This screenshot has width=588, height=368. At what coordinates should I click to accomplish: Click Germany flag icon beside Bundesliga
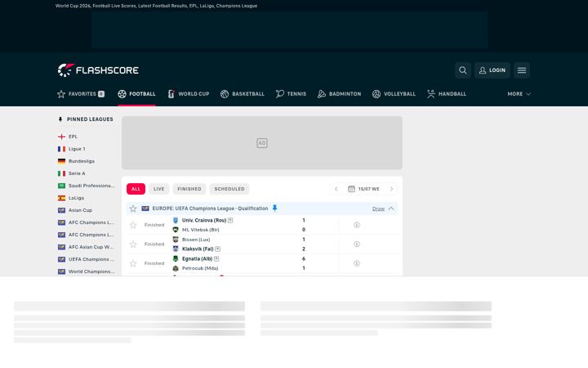pyautogui.click(x=61, y=161)
